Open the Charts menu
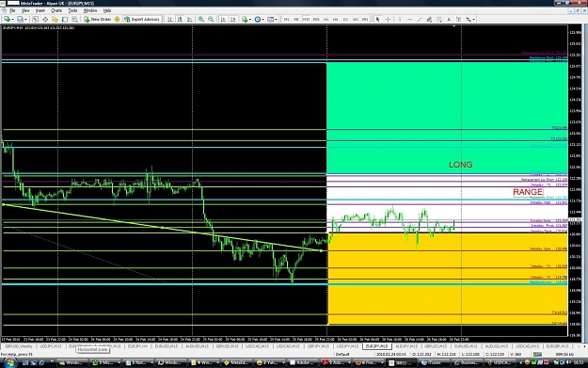This screenshot has width=588, height=368. click(x=56, y=10)
